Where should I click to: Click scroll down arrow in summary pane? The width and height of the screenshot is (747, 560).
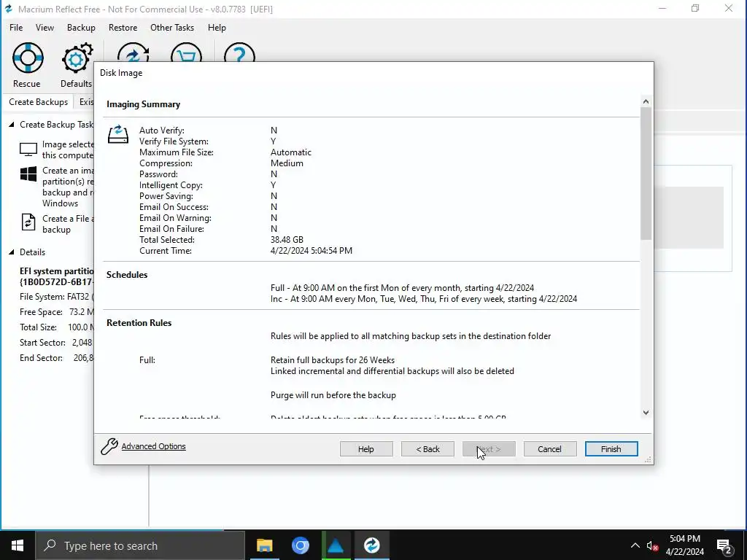tap(646, 413)
